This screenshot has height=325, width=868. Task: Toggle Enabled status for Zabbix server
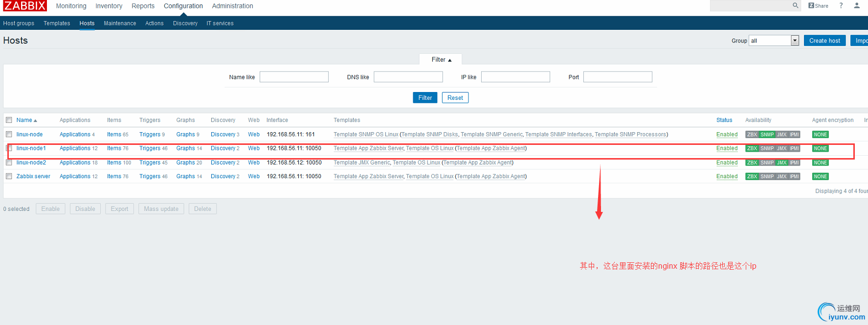tap(727, 177)
